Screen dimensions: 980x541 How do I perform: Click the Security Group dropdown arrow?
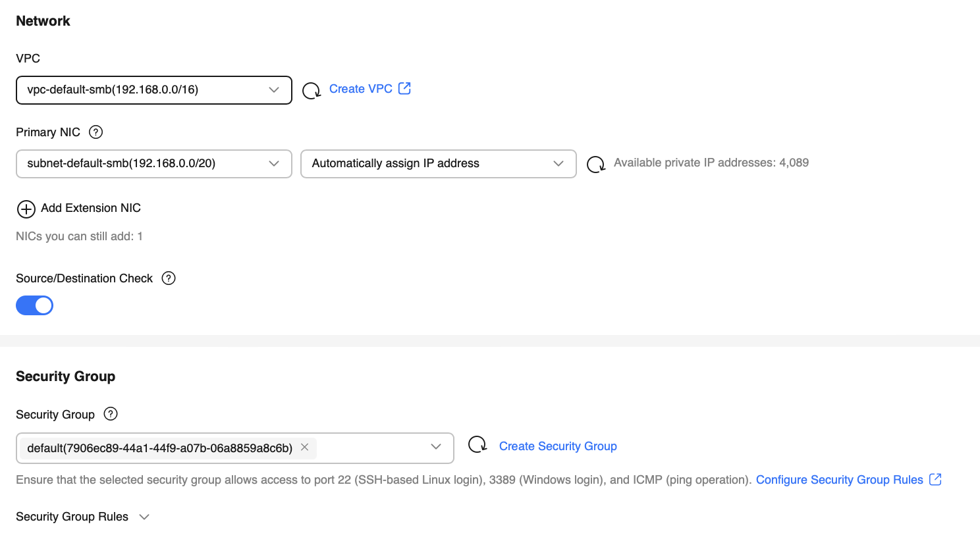point(436,447)
